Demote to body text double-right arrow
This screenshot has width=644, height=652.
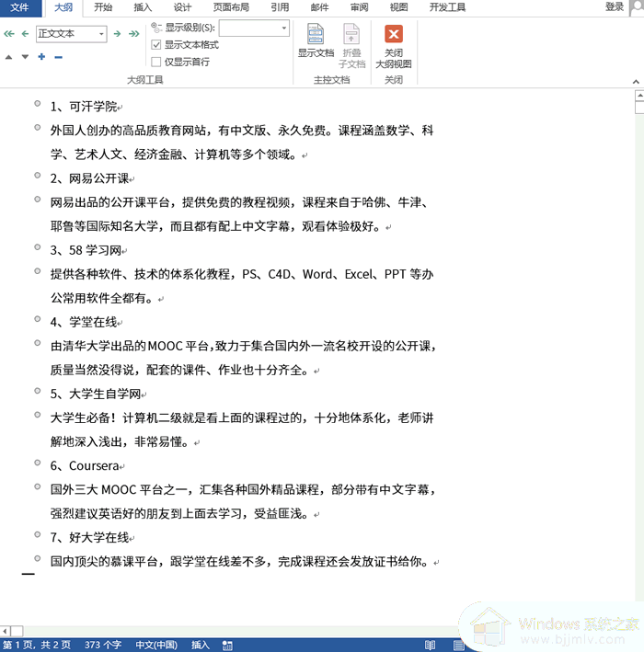point(134,34)
